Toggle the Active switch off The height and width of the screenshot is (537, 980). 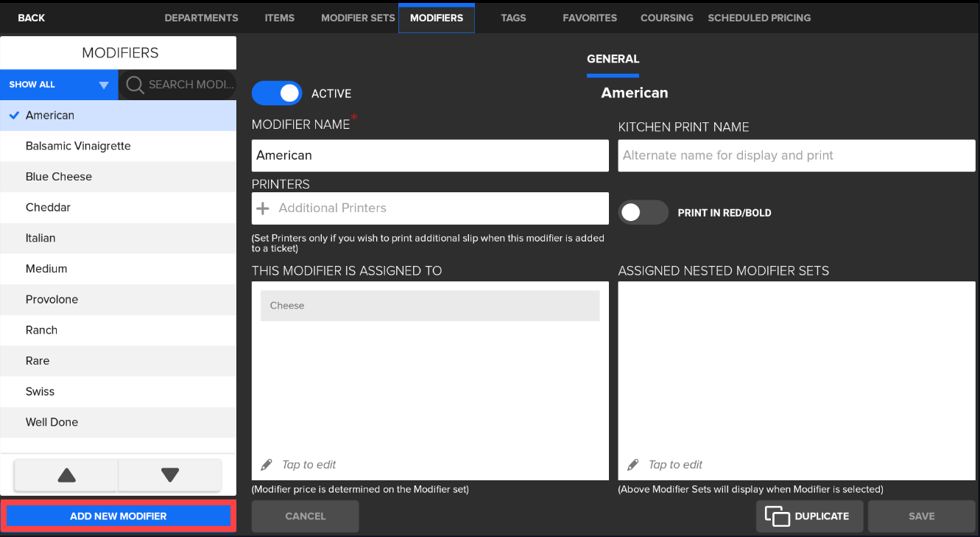tap(277, 94)
